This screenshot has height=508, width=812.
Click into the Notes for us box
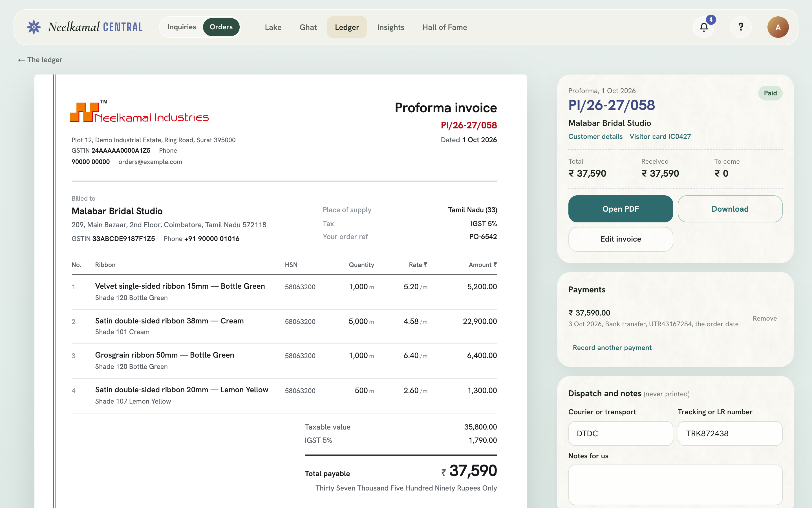click(x=675, y=485)
